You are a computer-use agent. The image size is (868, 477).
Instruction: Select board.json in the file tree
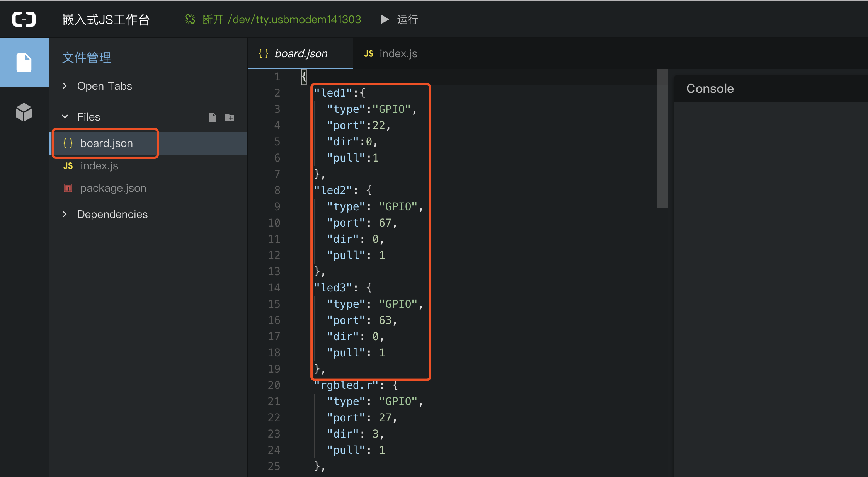[x=149, y=143]
